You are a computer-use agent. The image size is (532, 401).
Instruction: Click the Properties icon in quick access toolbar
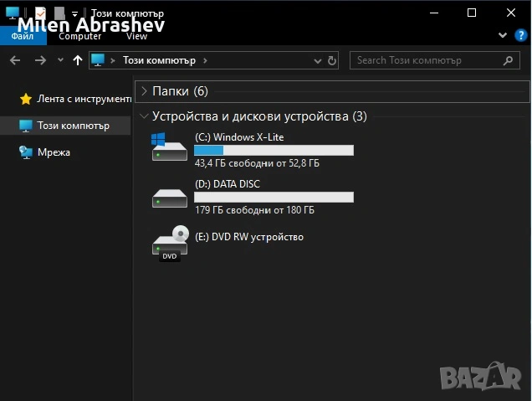(40, 13)
